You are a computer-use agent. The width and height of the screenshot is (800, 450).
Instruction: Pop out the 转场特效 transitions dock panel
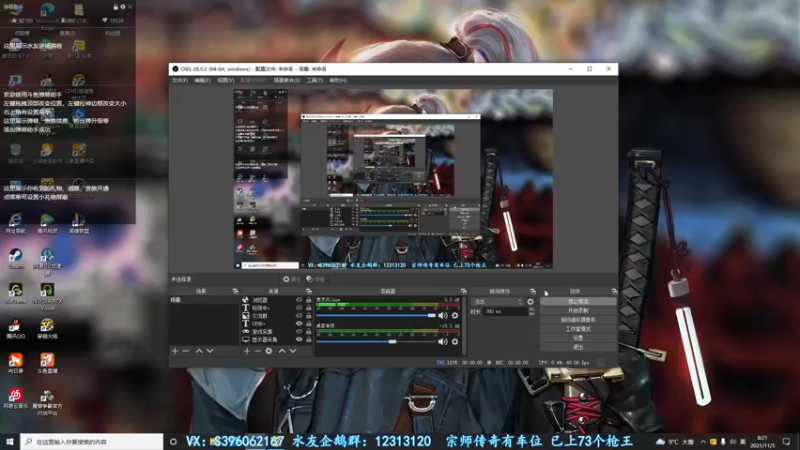533,291
